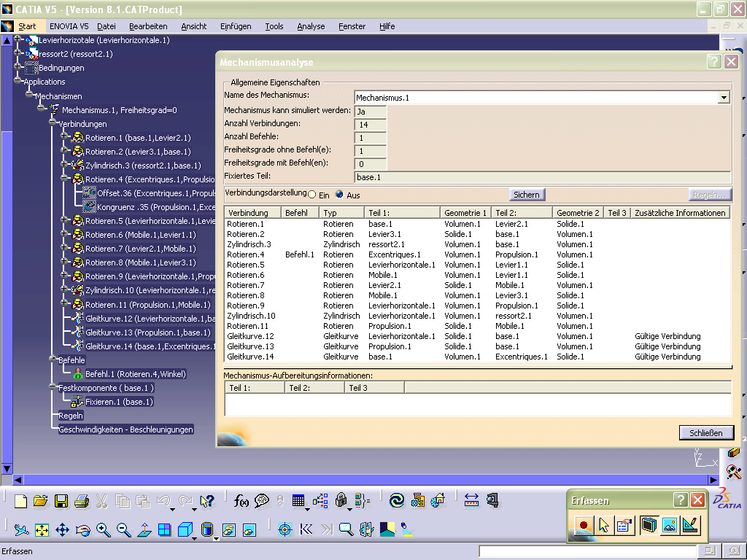Select Rotieren.4 row in the Verbindung table
747x560 pixels.
[477, 254]
